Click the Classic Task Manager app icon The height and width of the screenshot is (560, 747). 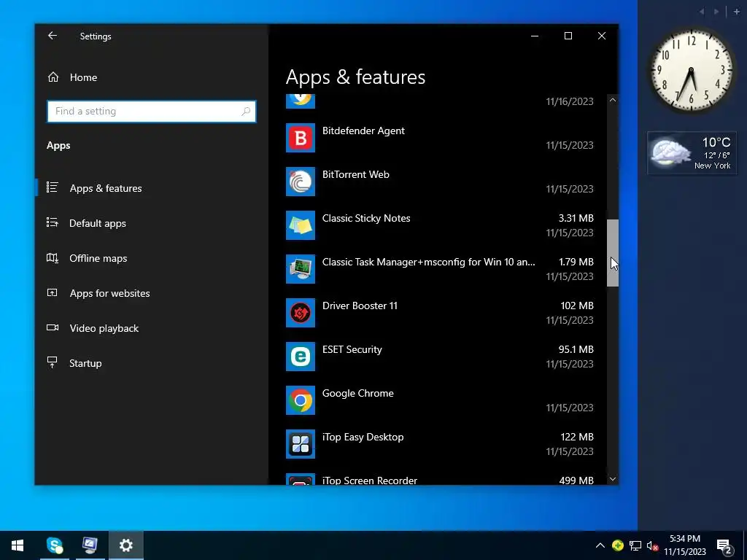pyautogui.click(x=300, y=269)
